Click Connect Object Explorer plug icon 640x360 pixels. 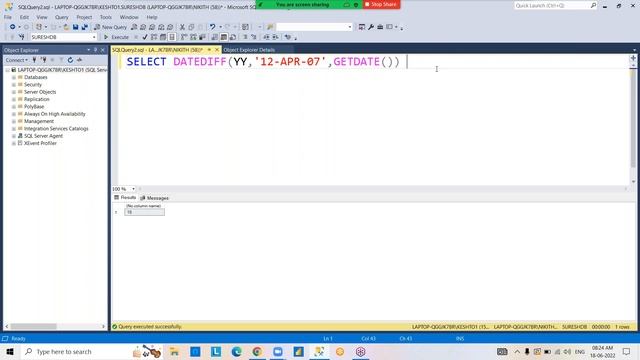click(34, 60)
